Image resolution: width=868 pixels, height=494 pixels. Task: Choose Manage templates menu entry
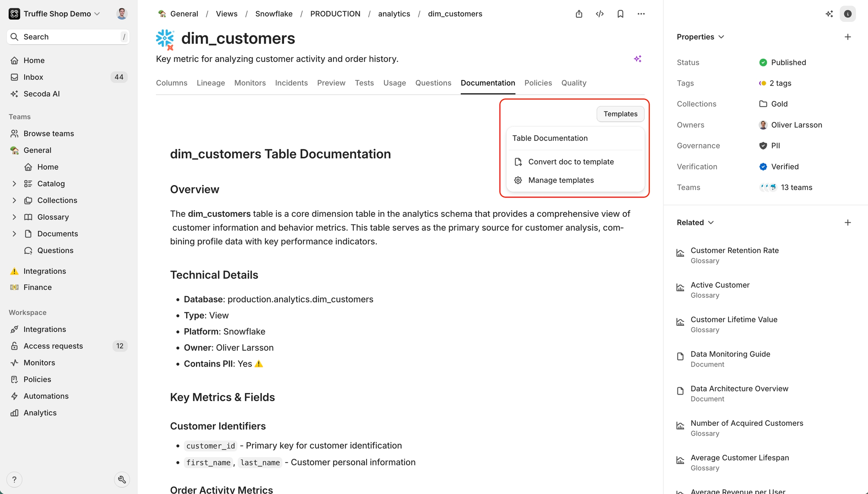tap(561, 180)
